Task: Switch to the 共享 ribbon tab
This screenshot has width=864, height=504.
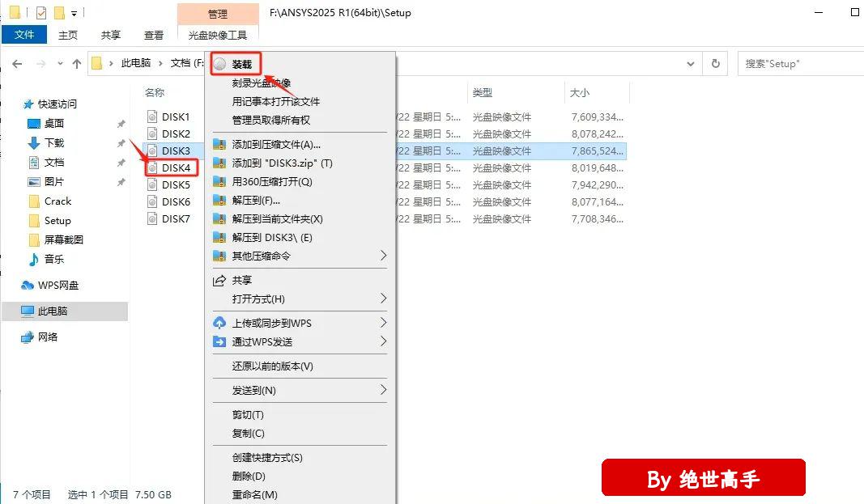Action: pyautogui.click(x=111, y=36)
